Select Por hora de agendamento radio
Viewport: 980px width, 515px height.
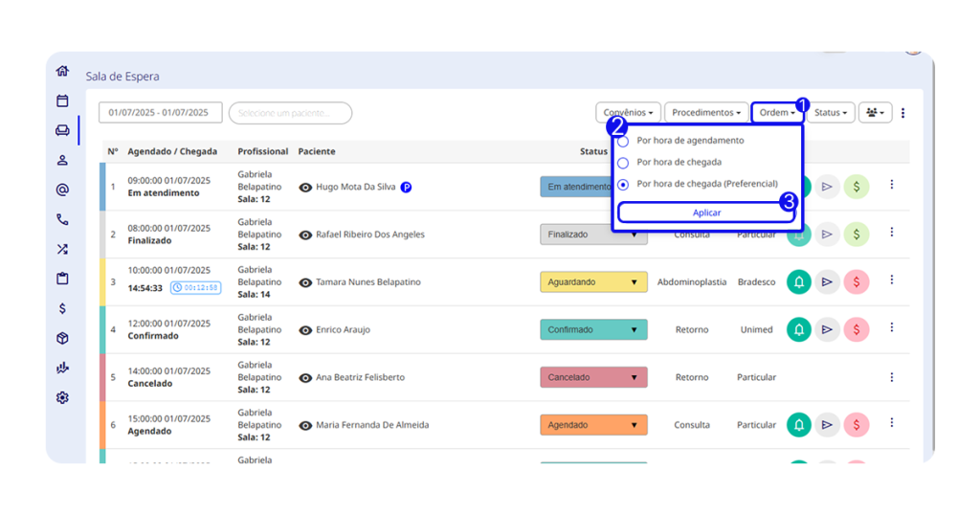(x=623, y=142)
